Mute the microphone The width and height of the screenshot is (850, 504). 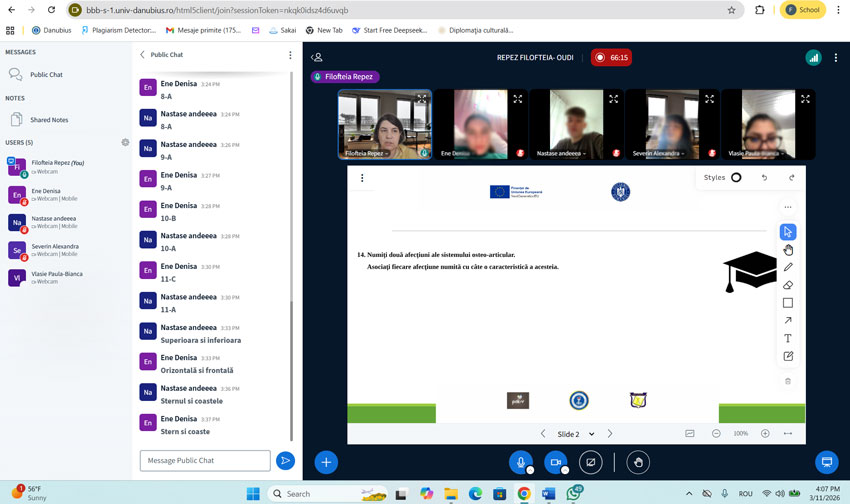[520, 462]
